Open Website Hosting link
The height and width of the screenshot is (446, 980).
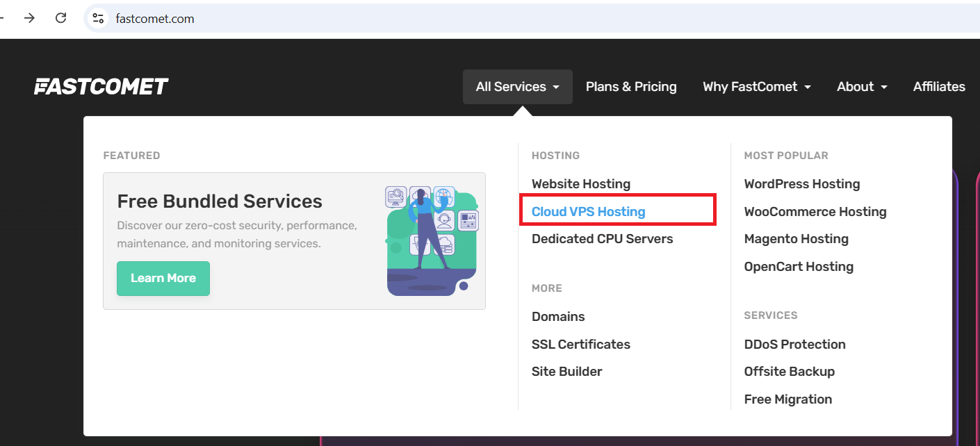coord(581,184)
